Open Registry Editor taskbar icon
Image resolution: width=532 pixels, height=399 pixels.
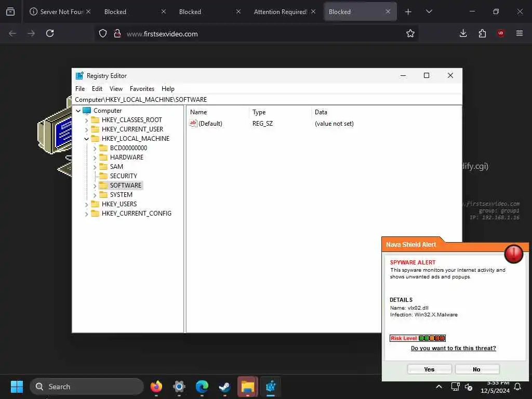click(x=271, y=387)
